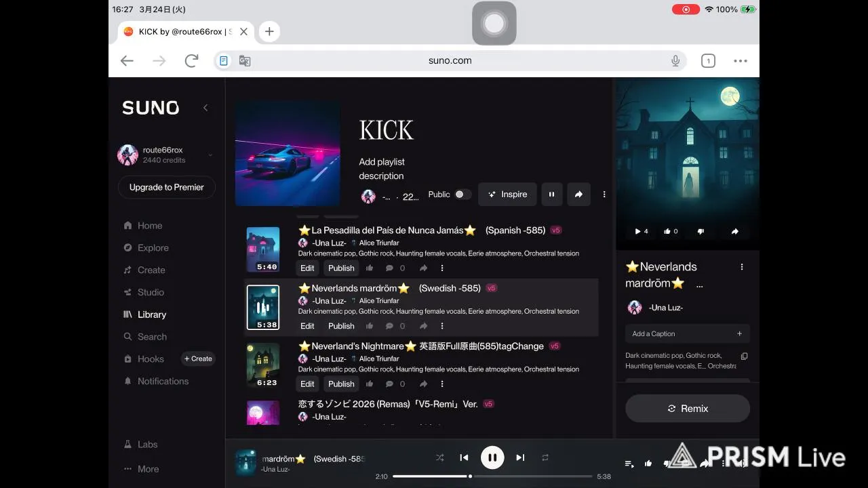Click Upgrade to Premier button
Screen dimensions: 868x488
pyautogui.click(x=167, y=187)
